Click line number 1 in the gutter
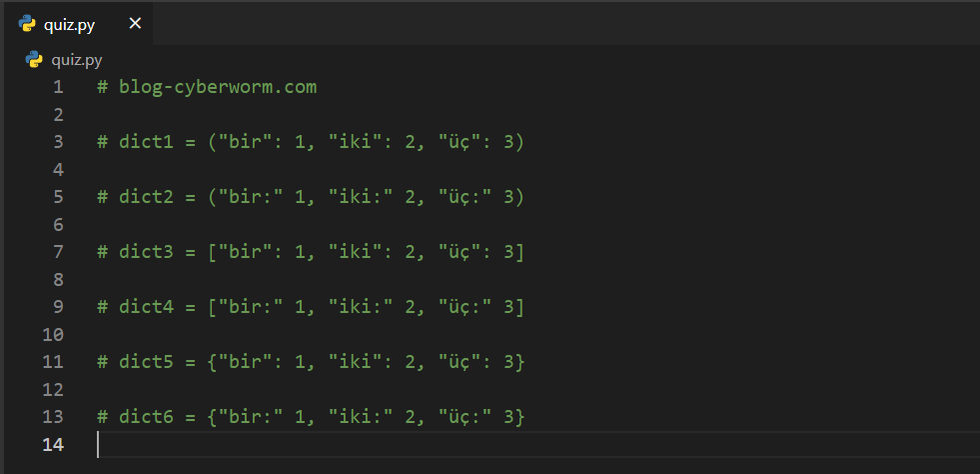This screenshot has width=980, height=474. (x=57, y=87)
